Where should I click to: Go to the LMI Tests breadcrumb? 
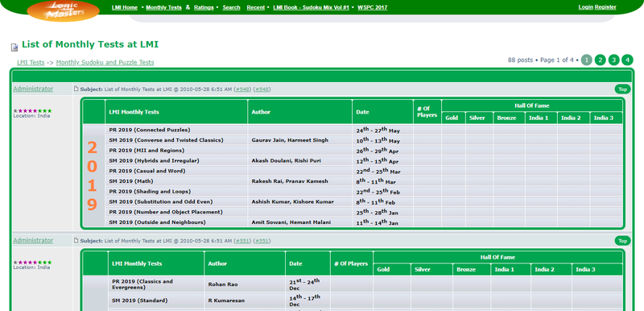pyautogui.click(x=31, y=63)
